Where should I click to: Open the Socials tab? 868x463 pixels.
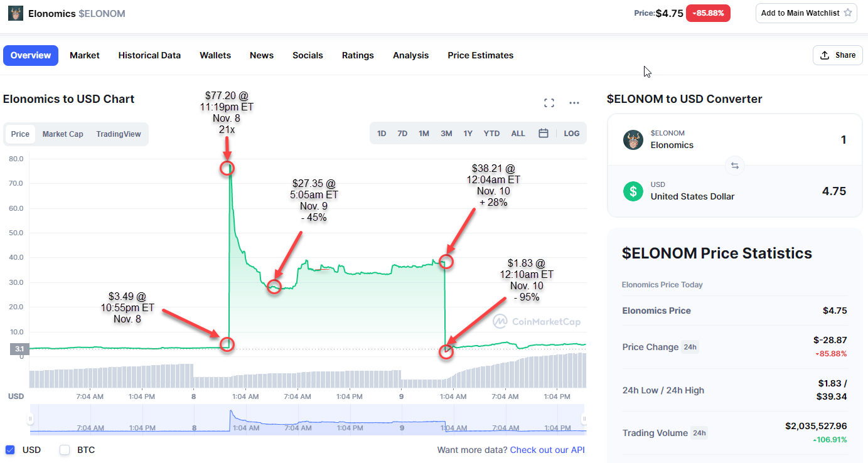pos(308,55)
